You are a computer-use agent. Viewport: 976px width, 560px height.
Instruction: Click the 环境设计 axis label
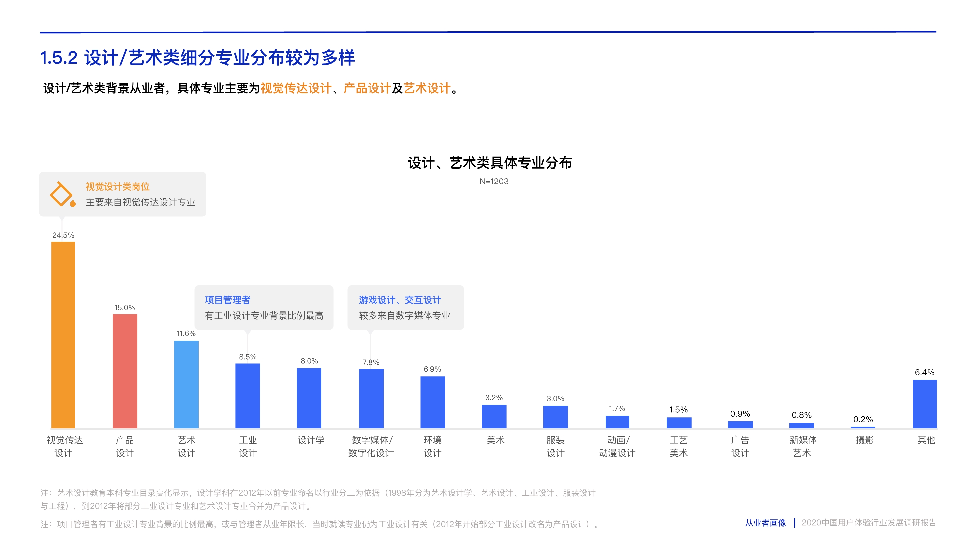[x=432, y=446]
